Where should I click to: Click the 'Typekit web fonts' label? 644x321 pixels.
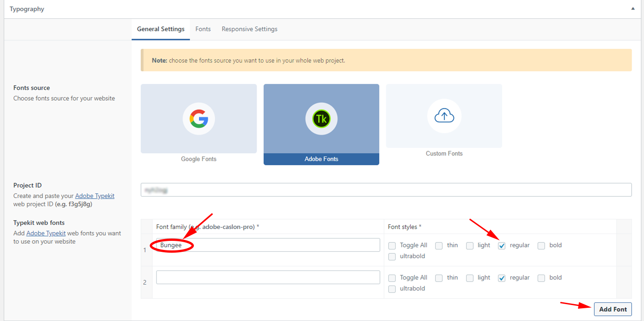[39, 223]
